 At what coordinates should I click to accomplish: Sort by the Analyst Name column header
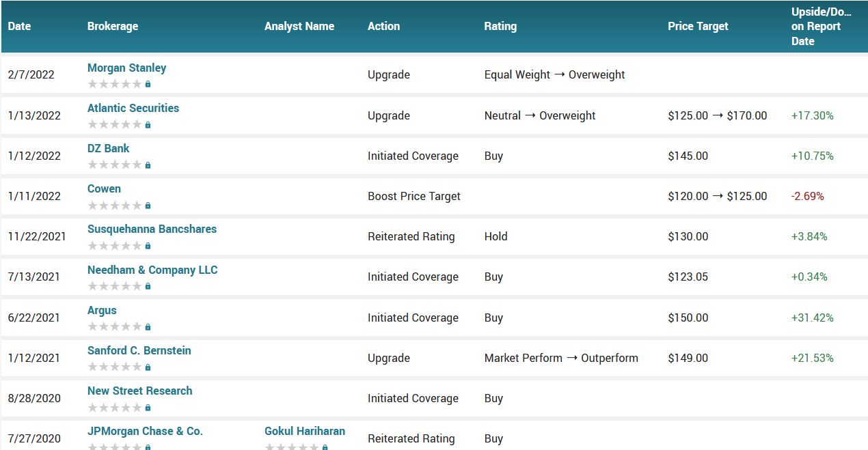click(299, 26)
